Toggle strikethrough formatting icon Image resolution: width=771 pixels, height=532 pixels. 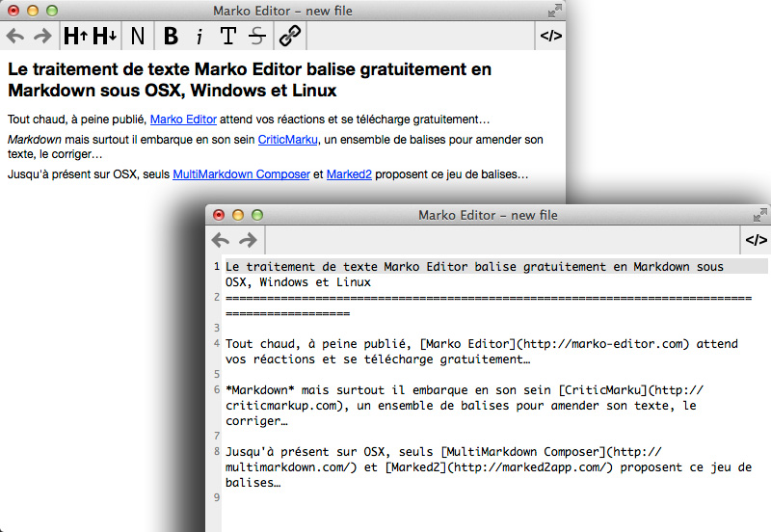click(256, 36)
